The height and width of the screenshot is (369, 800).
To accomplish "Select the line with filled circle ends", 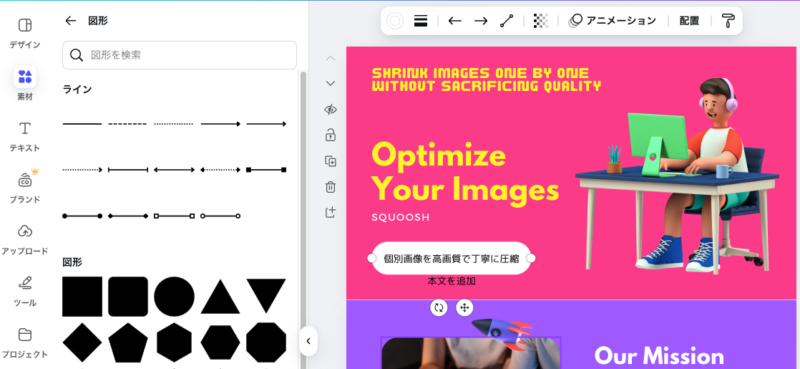I will point(82,216).
